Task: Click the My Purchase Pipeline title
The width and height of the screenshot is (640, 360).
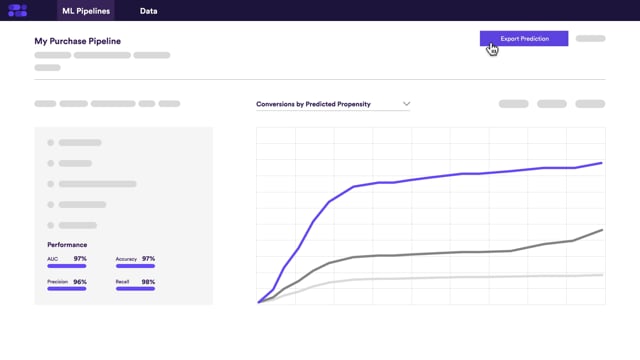Action: point(78,41)
